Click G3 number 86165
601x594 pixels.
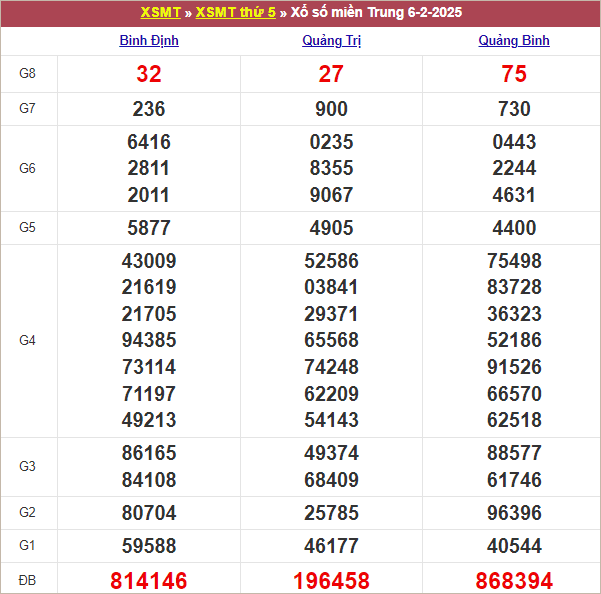point(149,453)
